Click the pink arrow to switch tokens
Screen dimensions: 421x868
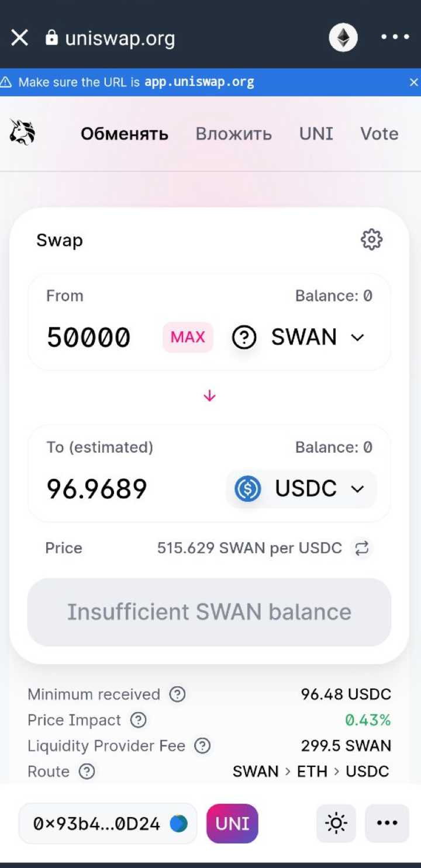(x=209, y=397)
